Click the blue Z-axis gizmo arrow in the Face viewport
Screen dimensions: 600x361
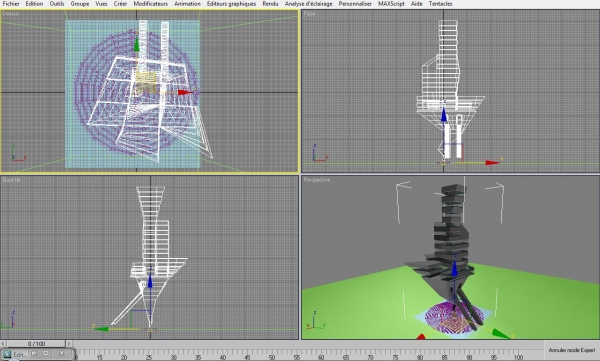pyautogui.click(x=444, y=114)
